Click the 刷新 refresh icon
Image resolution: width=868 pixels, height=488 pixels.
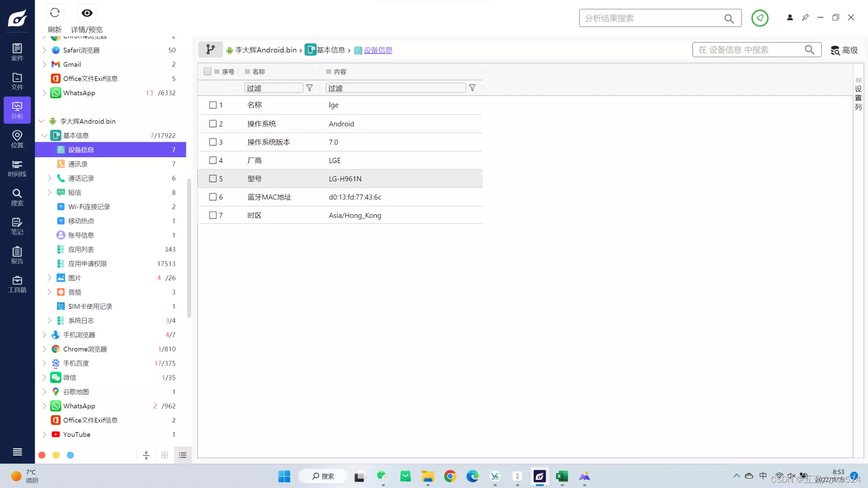(x=55, y=13)
